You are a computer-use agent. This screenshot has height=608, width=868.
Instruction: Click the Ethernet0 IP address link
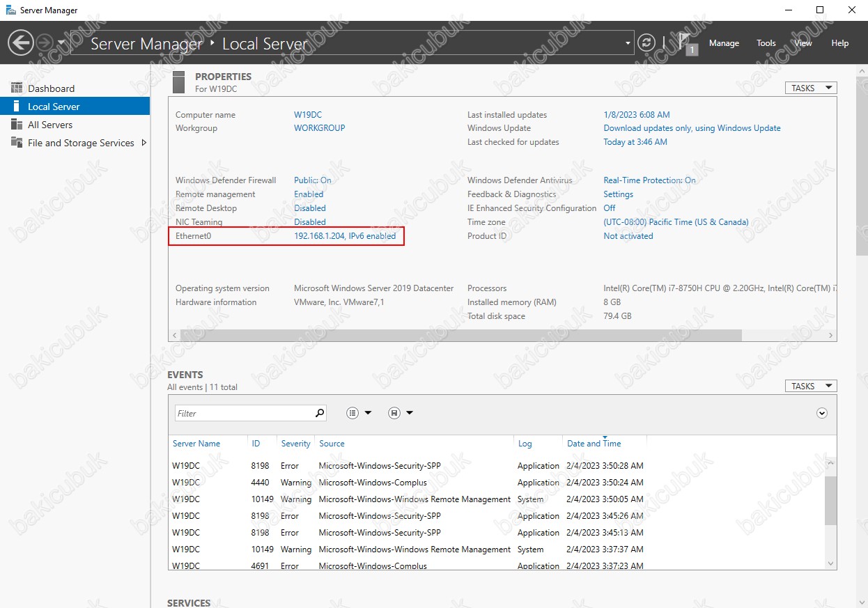click(345, 236)
